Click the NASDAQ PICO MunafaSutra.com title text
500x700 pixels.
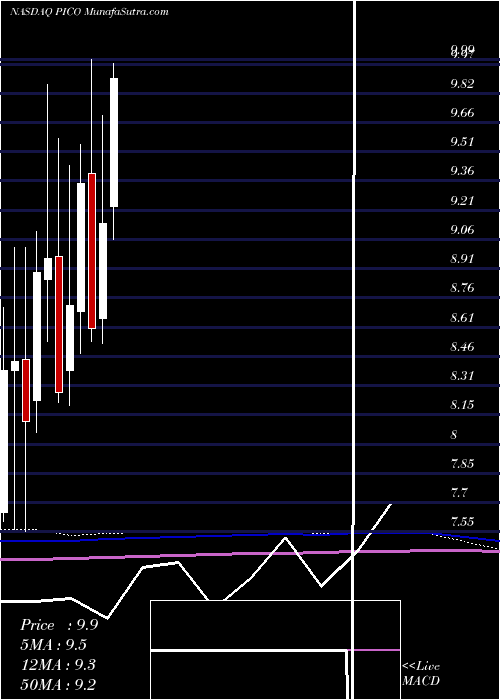[89, 12]
